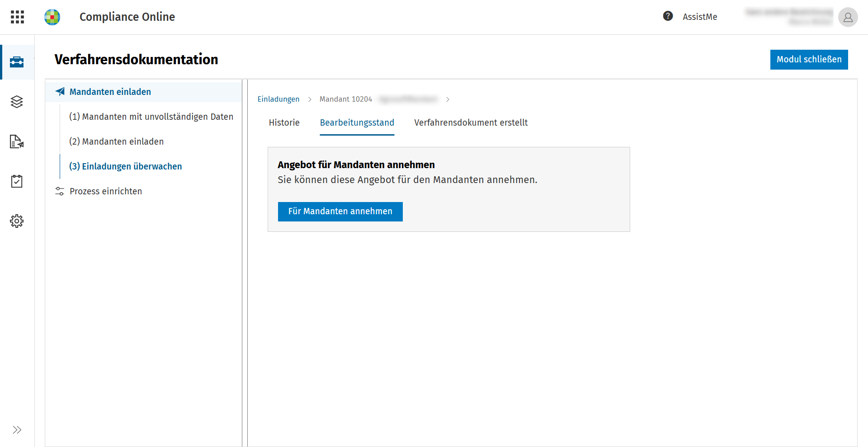This screenshot has height=447, width=868.
Task: Open (2) Mandanten einladen step
Action: pos(116,141)
